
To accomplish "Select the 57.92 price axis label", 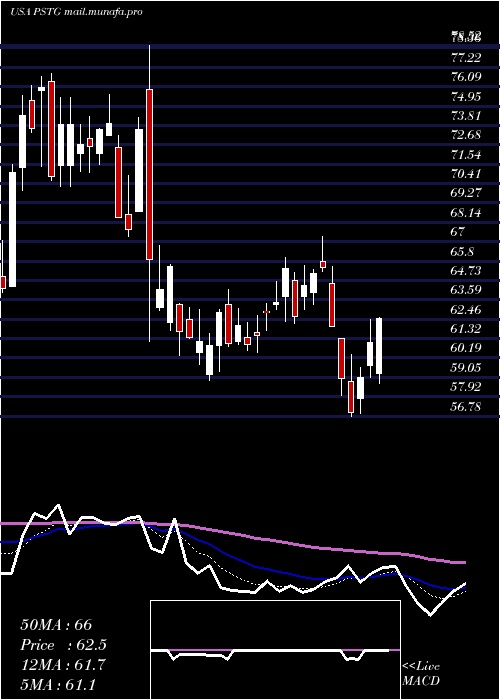I will tap(466, 387).
